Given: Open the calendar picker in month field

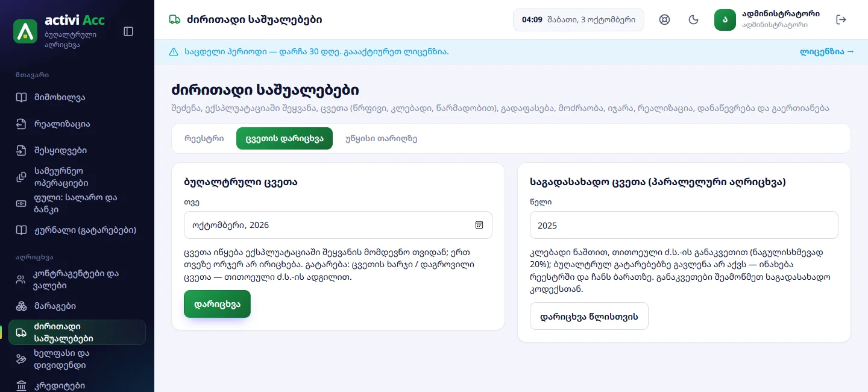Looking at the screenshot, I should (479, 225).
